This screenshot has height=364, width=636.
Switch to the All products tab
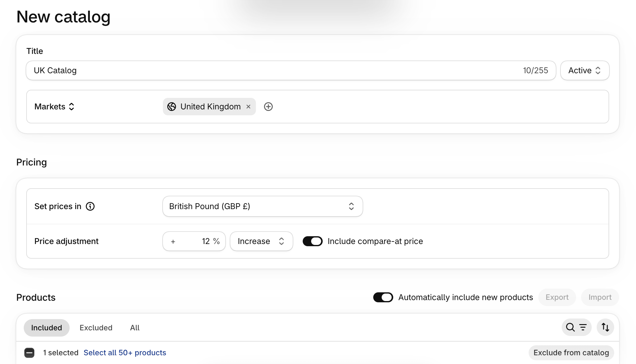(x=135, y=328)
